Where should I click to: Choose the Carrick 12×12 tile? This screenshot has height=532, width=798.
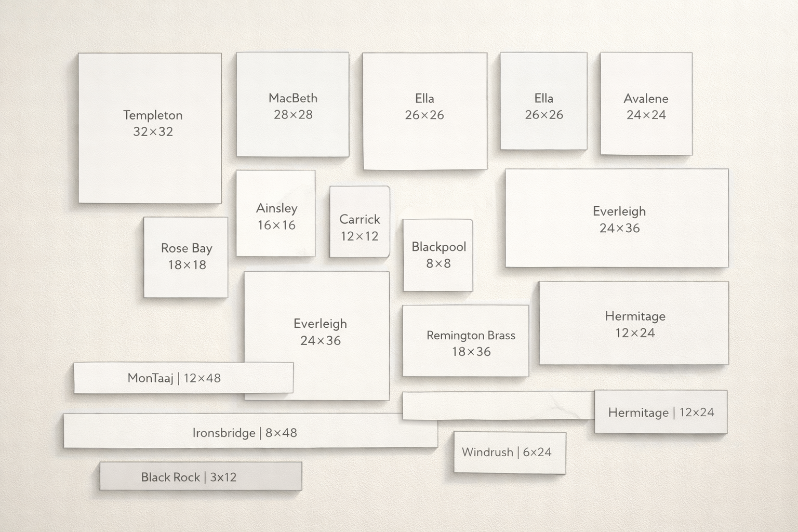coord(360,222)
